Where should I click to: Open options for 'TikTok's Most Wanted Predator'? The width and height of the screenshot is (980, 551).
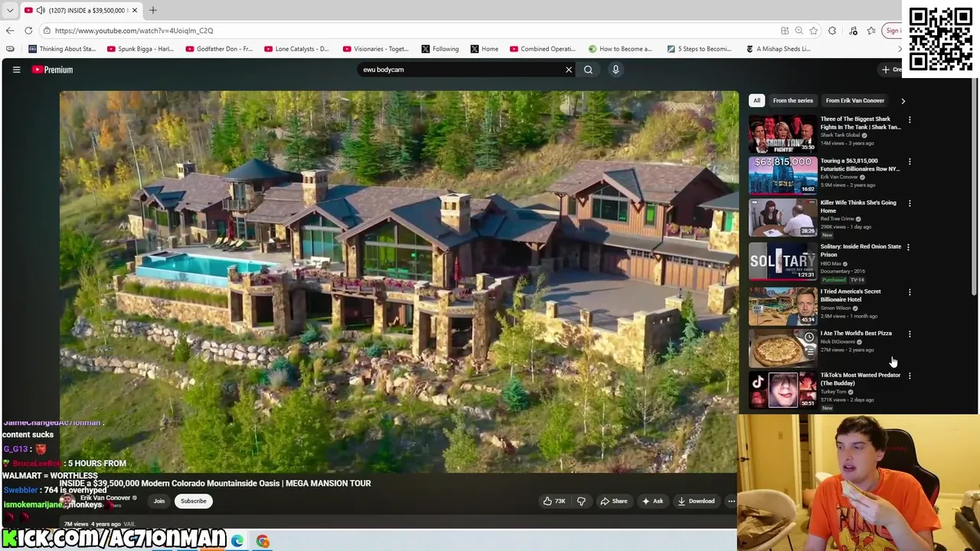(910, 376)
